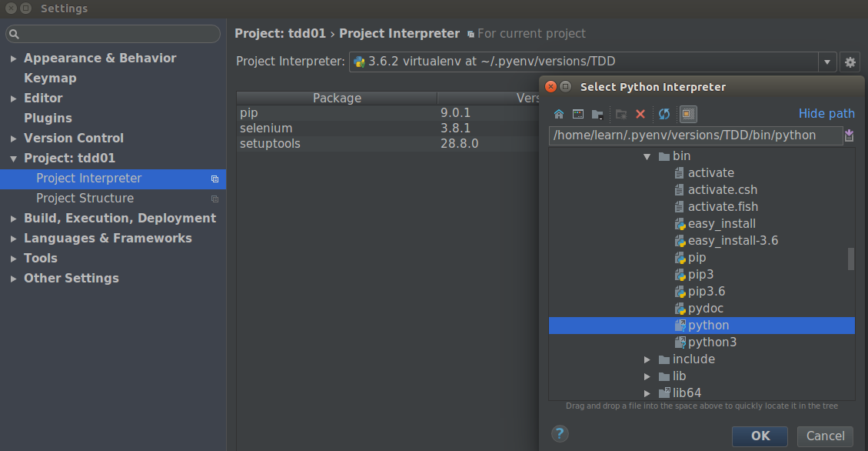Click the magnifier icon in the search field

coord(15,34)
